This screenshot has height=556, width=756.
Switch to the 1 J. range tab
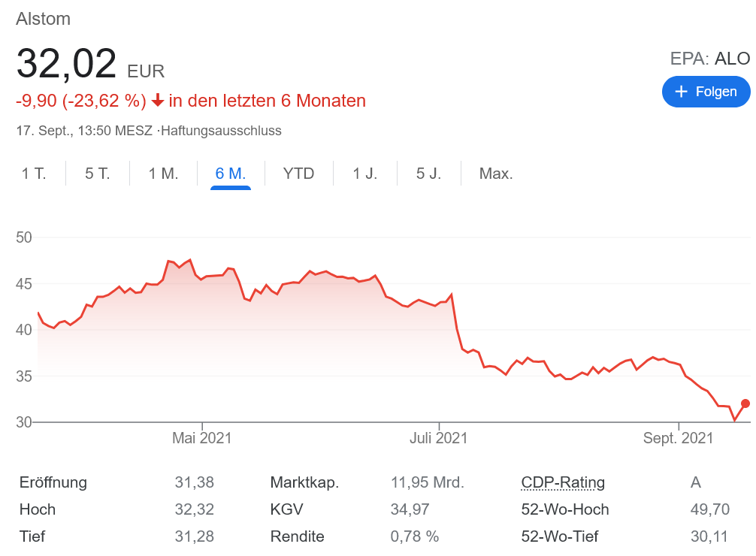(364, 174)
